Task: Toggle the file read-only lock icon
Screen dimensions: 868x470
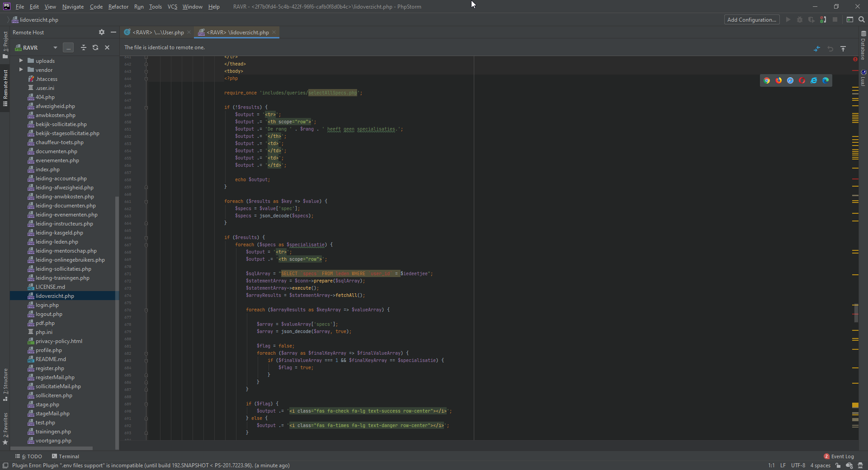Action: coord(838,465)
